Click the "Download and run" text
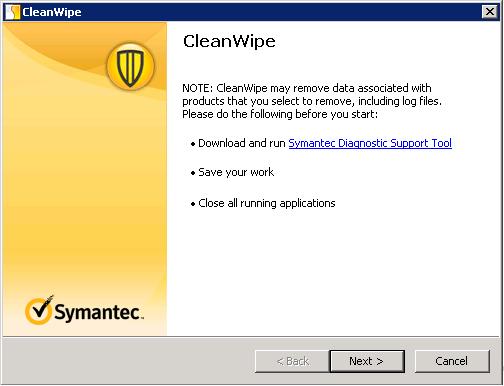The image size is (504, 386). coord(242,143)
